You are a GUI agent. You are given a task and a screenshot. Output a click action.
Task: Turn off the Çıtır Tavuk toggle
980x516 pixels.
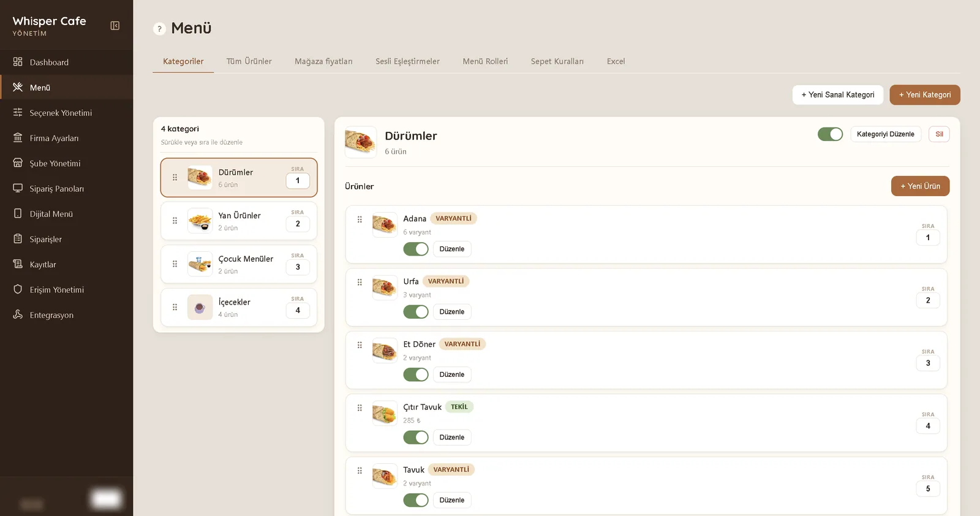pyautogui.click(x=415, y=438)
